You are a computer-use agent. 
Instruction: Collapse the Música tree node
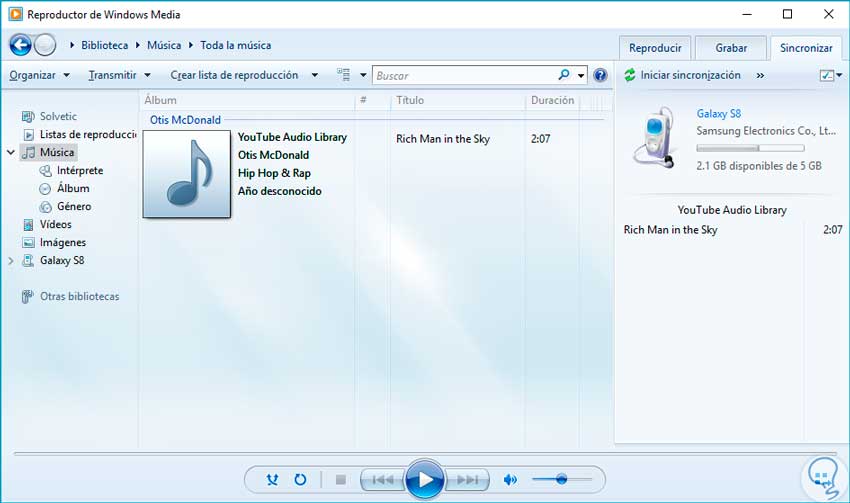click(x=10, y=152)
